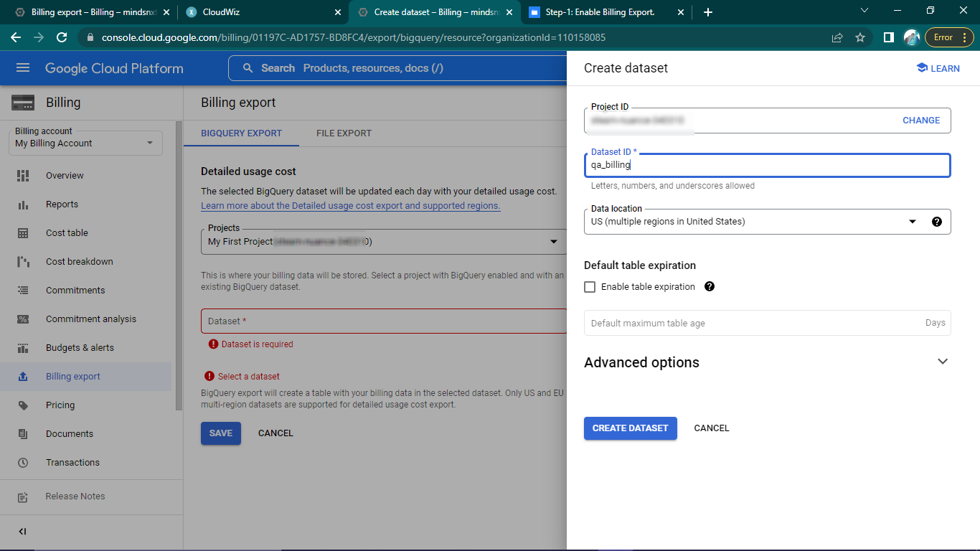The width and height of the screenshot is (980, 551).
Task: Click the Dataset ID input field
Action: pyautogui.click(x=766, y=165)
